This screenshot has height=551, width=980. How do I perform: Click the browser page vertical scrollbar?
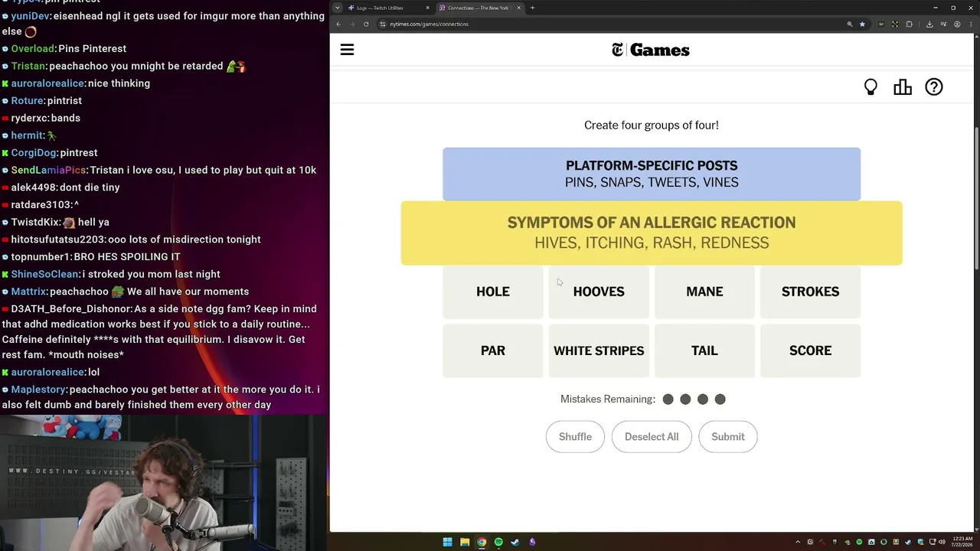[976, 199]
